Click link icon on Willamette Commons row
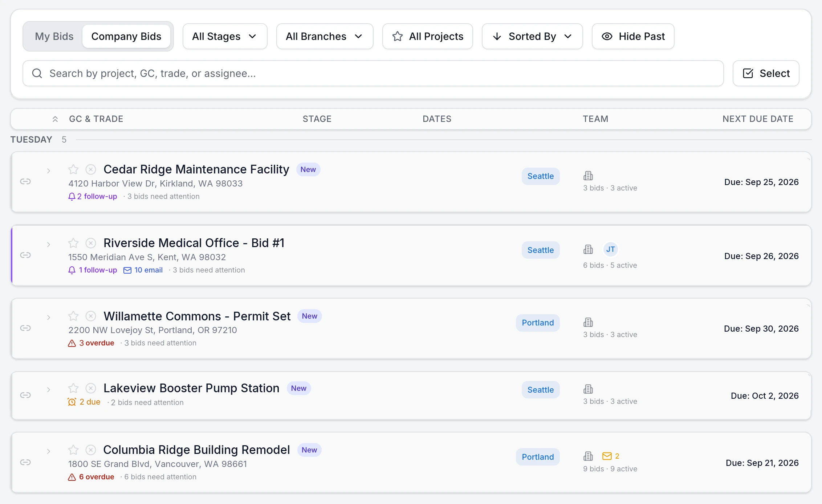Screen dimensions: 822x504 tap(25, 328)
